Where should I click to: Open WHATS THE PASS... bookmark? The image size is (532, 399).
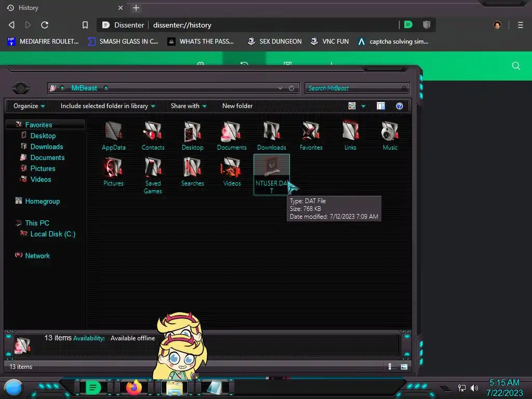point(201,42)
